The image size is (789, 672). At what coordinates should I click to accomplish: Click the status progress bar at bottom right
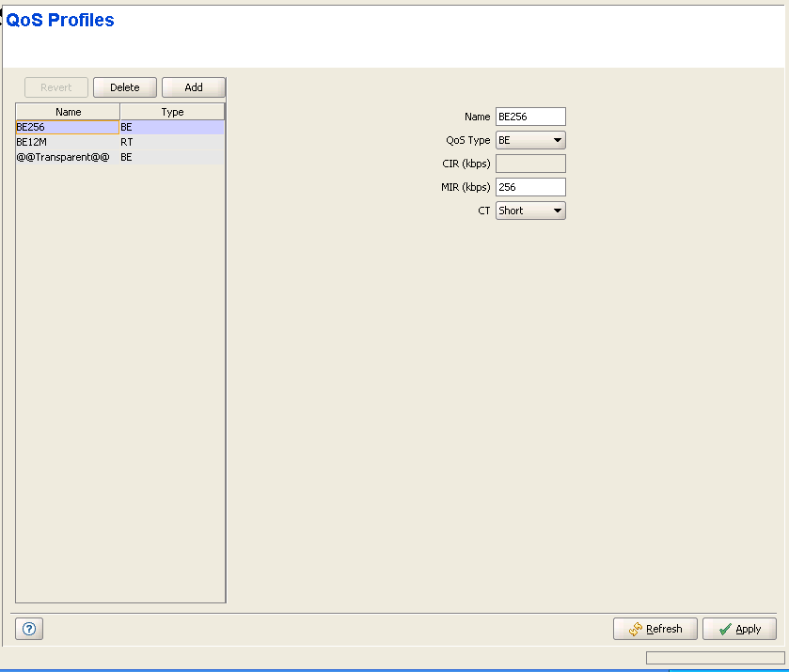click(715, 658)
